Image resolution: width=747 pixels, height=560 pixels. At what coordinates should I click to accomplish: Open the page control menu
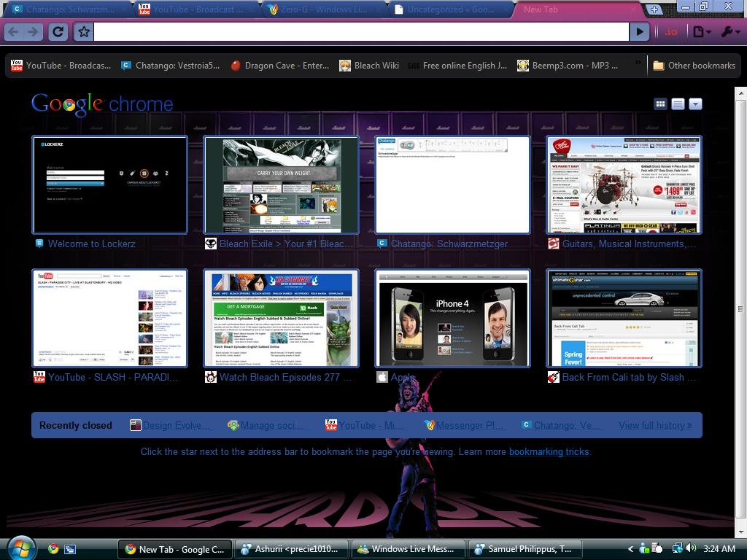[702, 32]
